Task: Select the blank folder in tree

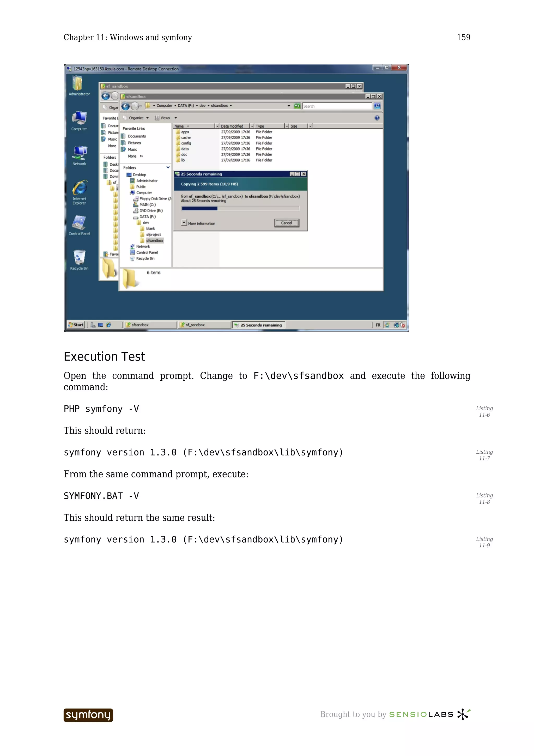Action: 147,229
